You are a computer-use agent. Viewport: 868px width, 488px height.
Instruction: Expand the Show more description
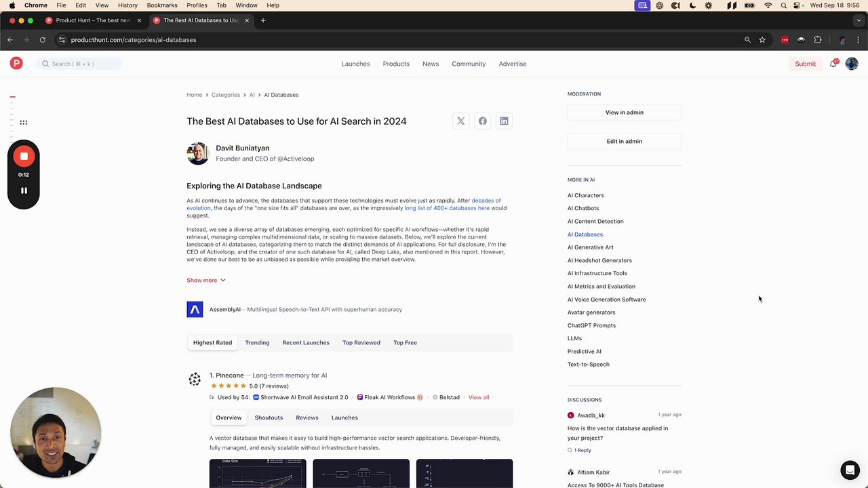(206, 281)
